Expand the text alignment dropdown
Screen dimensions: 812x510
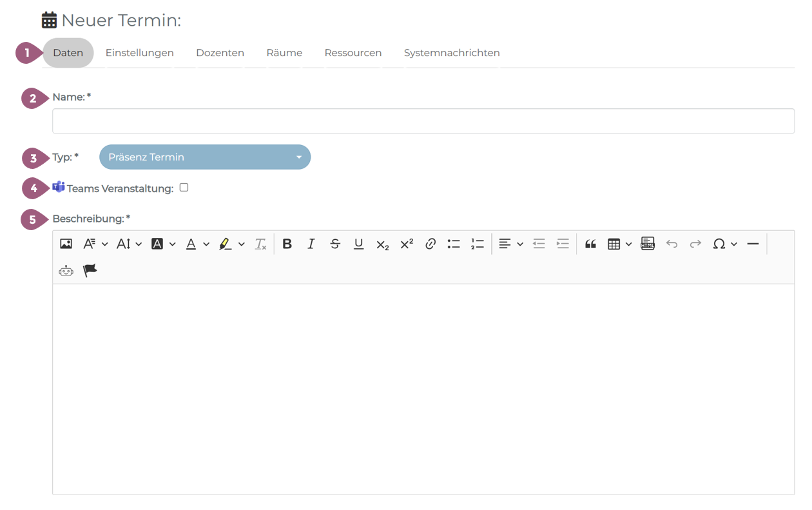[510, 244]
